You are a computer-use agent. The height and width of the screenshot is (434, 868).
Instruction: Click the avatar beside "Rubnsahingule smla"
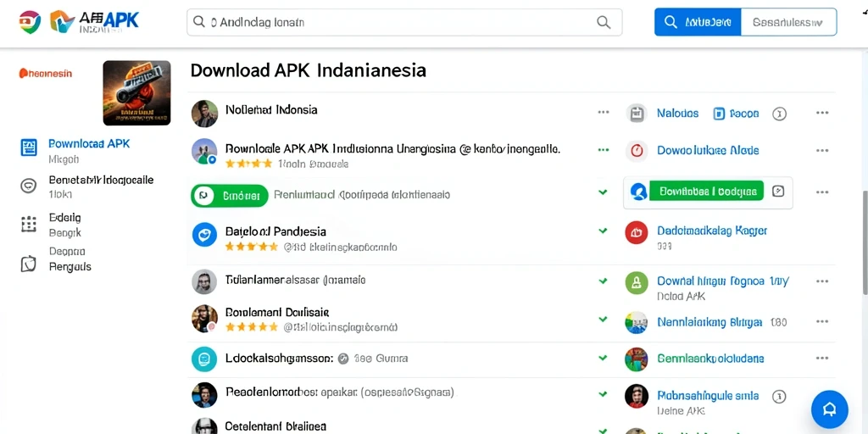click(x=637, y=397)
